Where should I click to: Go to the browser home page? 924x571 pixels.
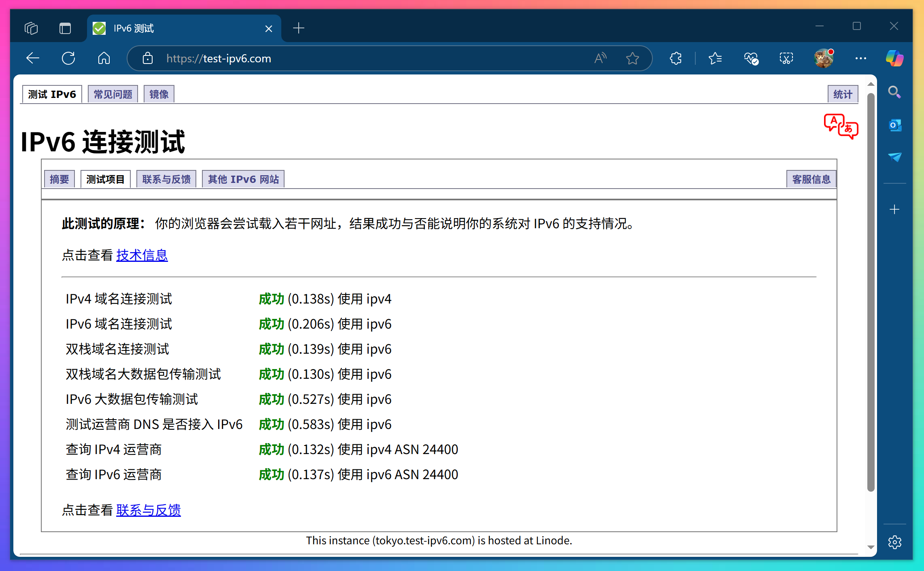click(104, 58)
